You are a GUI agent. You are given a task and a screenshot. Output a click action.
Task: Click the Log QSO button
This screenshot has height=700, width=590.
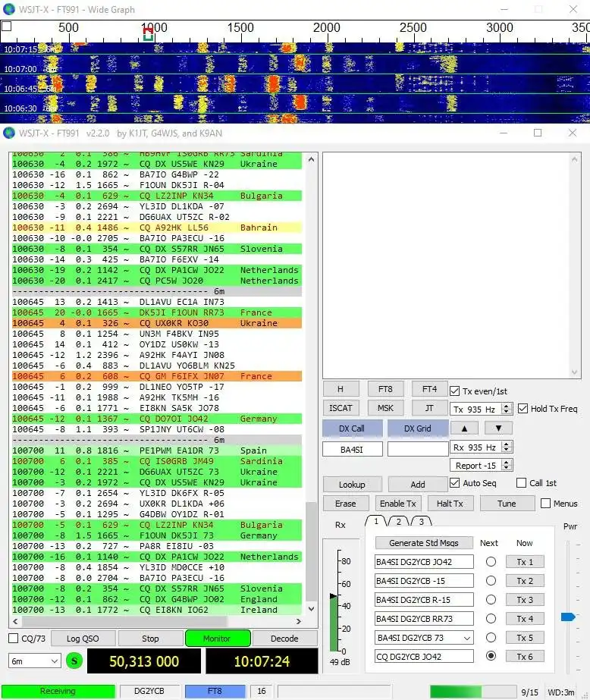[83, 639]
